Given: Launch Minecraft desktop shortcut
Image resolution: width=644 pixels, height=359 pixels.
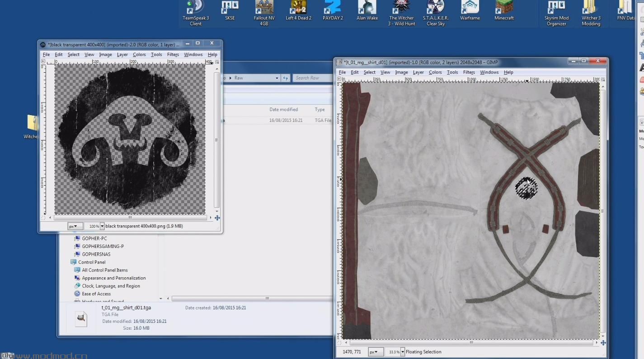Looking at the screenshot, I should (x=504, y=11).
